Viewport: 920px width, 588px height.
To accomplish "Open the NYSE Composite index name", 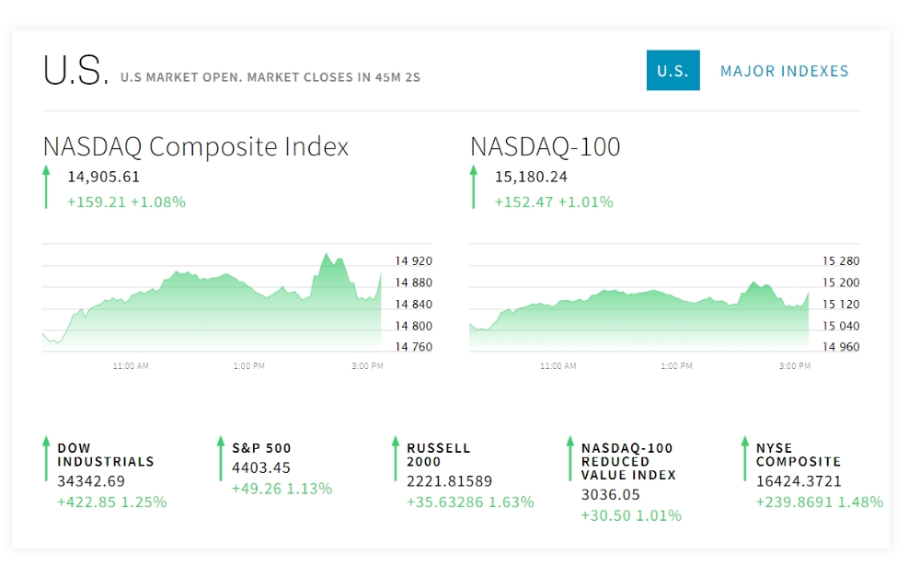I will pyautogui.click(x=799, y=455).
